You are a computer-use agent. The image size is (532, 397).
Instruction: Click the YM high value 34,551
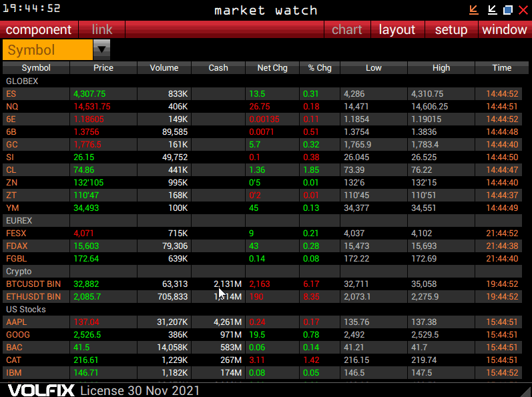coord(423,208)
